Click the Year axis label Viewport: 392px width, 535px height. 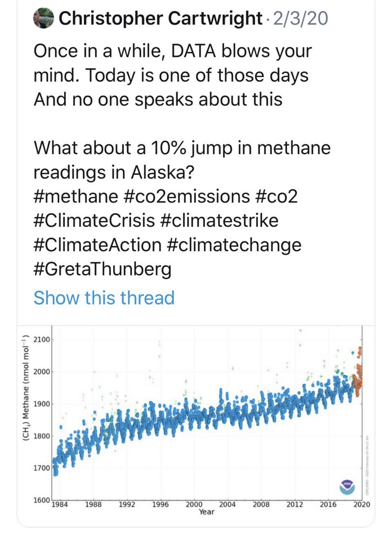(207, 512)
